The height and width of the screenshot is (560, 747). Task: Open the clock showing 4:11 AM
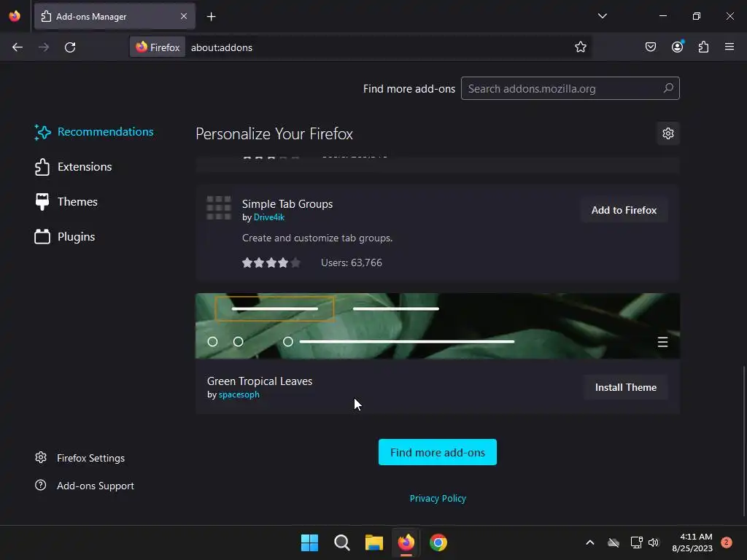tap(692, 542)
